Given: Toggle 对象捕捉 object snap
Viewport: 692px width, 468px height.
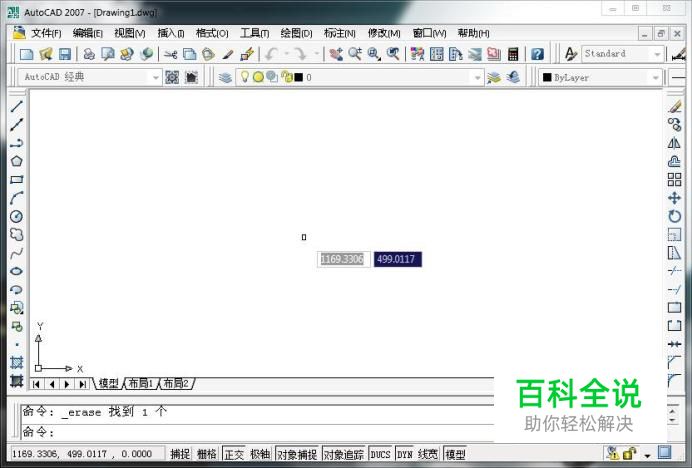Looking at the screenshot, I should [x=297, y=454].
